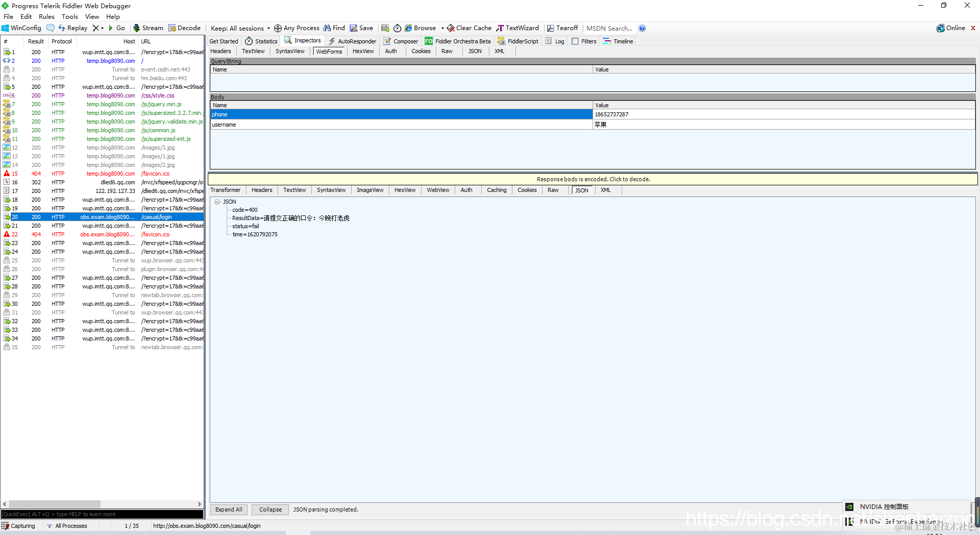This screenshot has height=535, width=980.
Task: Toggle Capturing in status bar
Action: 19,526
